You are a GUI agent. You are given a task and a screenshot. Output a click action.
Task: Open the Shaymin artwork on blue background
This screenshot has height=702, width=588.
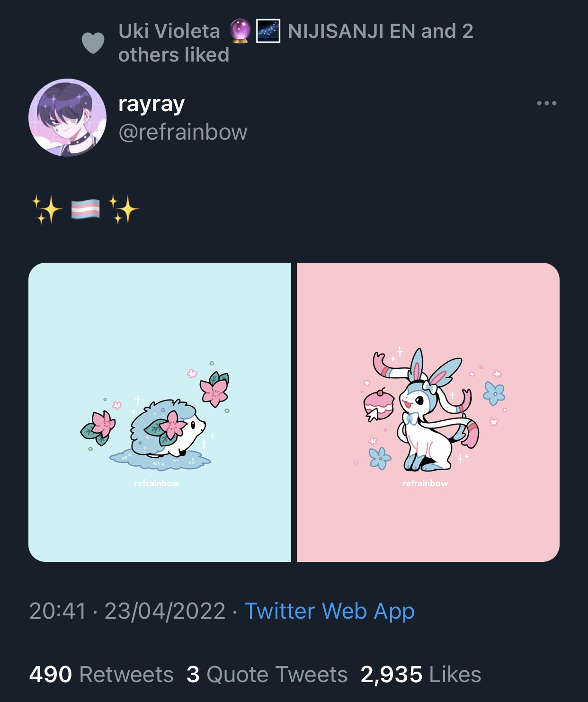tap(160, 412)
